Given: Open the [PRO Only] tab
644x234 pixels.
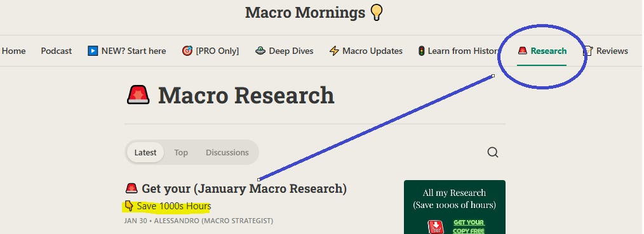Looking at the screenshot, I should point(211,51).
